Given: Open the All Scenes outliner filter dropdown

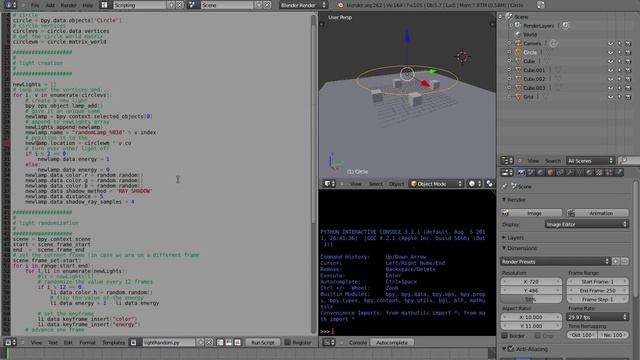Looking at the screenshot, I should (x=590, y=161).
